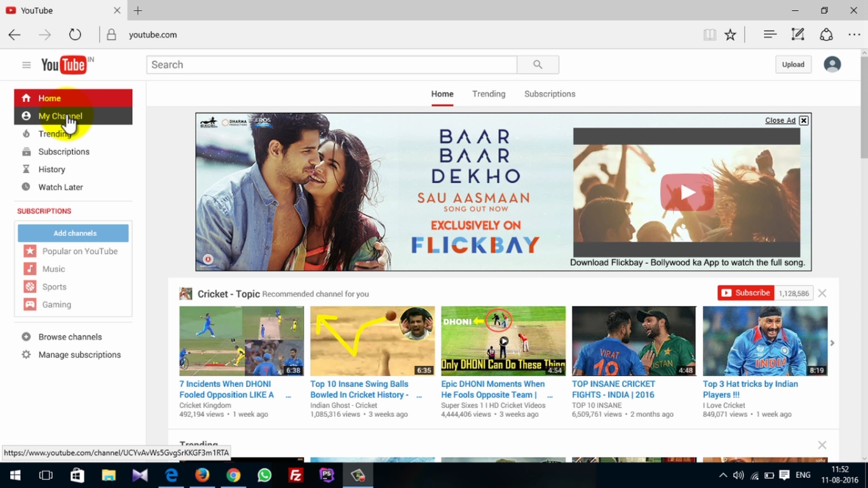Click the Upload button
The width and height of the screenshot is (868, 488).
point(793,64)
